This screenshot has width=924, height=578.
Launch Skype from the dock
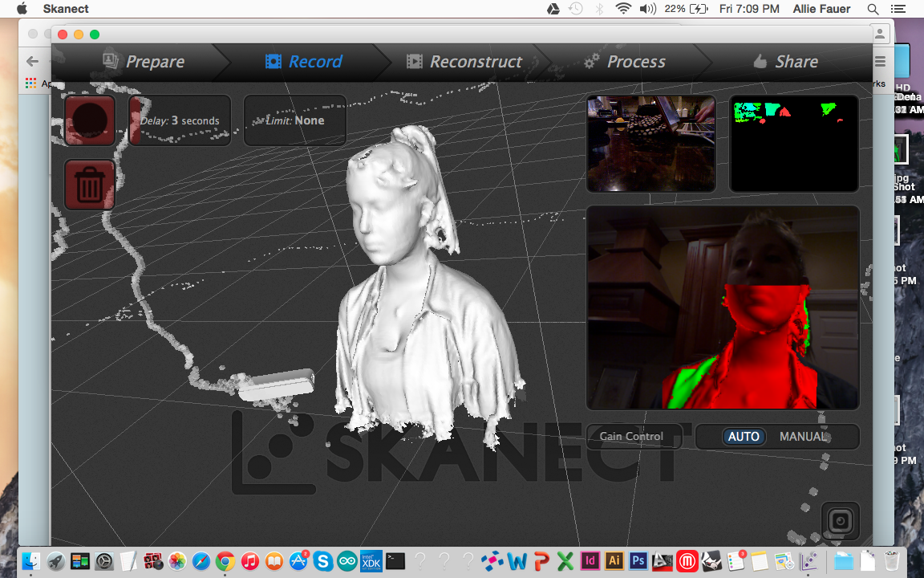(323, 561)
